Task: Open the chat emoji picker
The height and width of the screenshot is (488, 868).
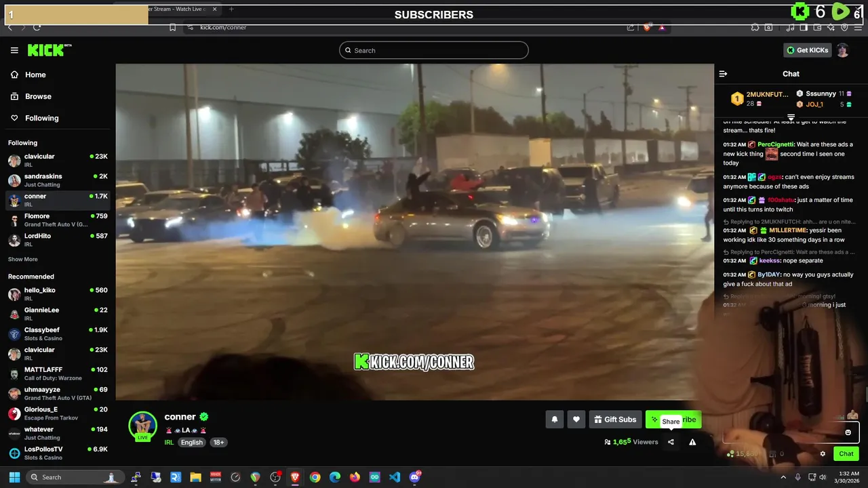Action: pyautogui.click(x=848, y=432)
